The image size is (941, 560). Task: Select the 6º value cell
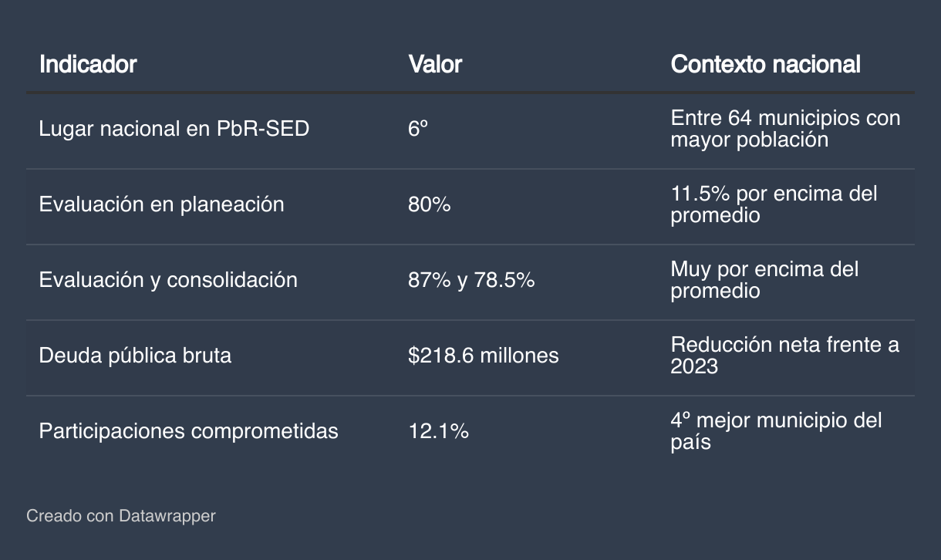click(x=417, y=129)
